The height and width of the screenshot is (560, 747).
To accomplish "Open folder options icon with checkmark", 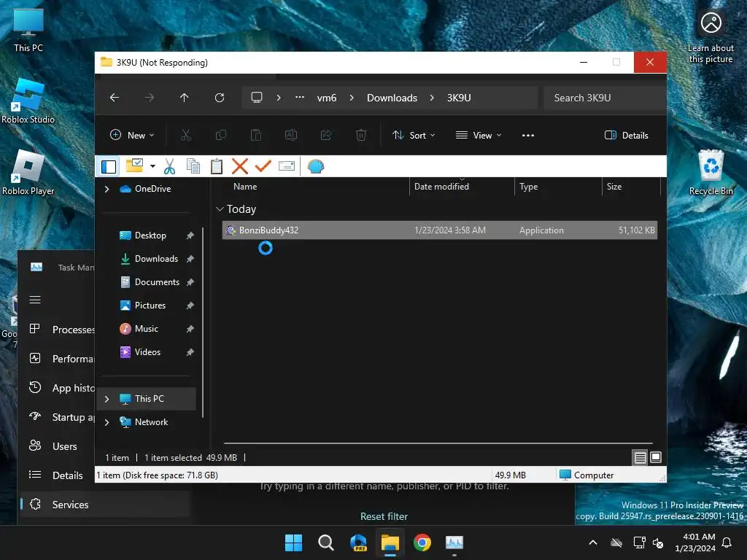I will (134, 166).
